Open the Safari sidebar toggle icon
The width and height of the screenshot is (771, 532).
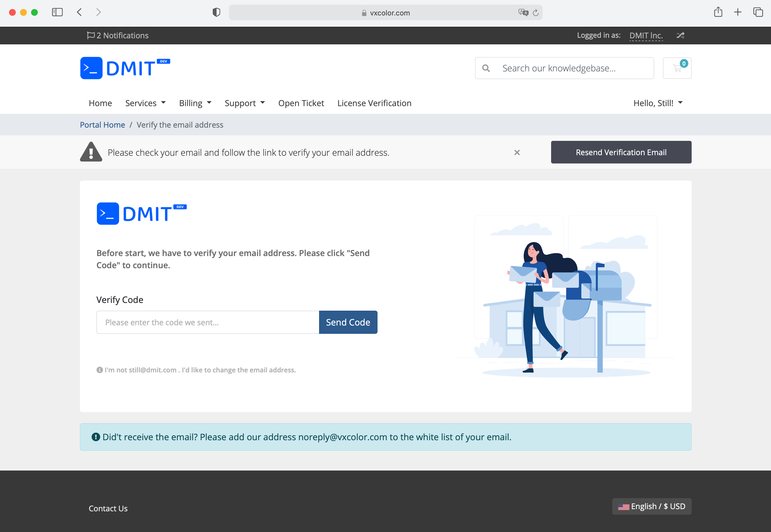57,12
